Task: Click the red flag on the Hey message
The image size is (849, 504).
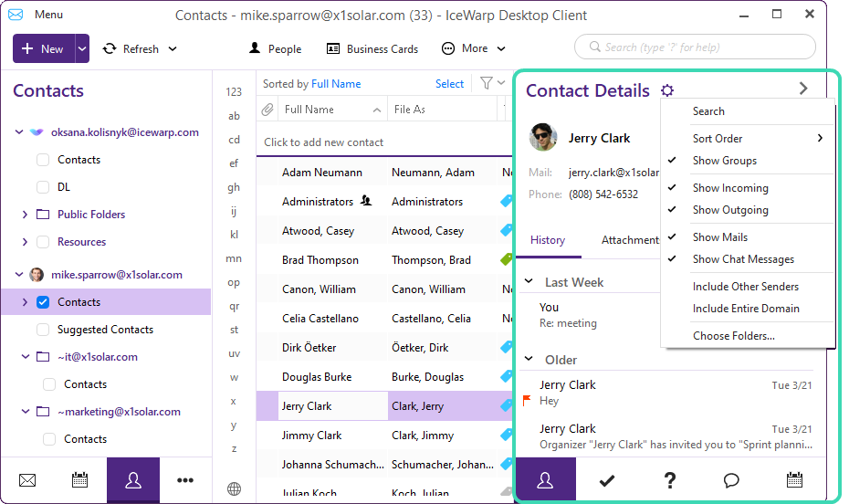Action: (527, 401)
